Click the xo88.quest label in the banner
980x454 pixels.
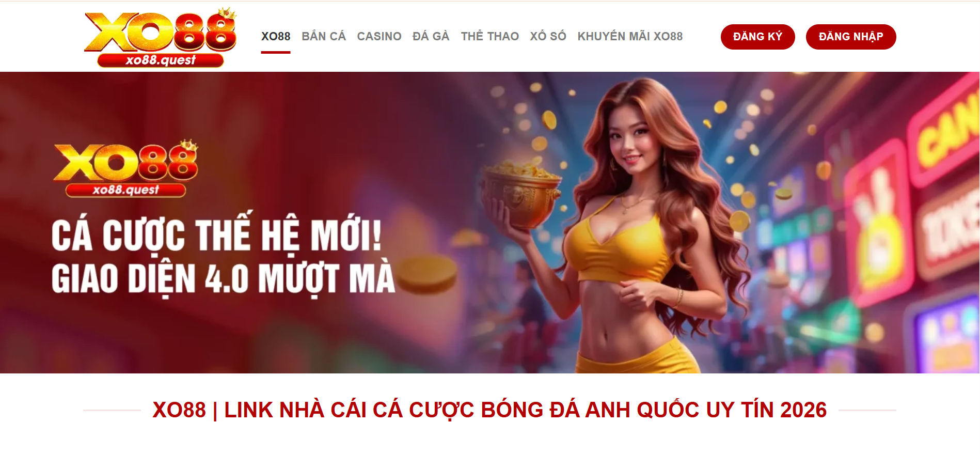(x=125, y=190)
